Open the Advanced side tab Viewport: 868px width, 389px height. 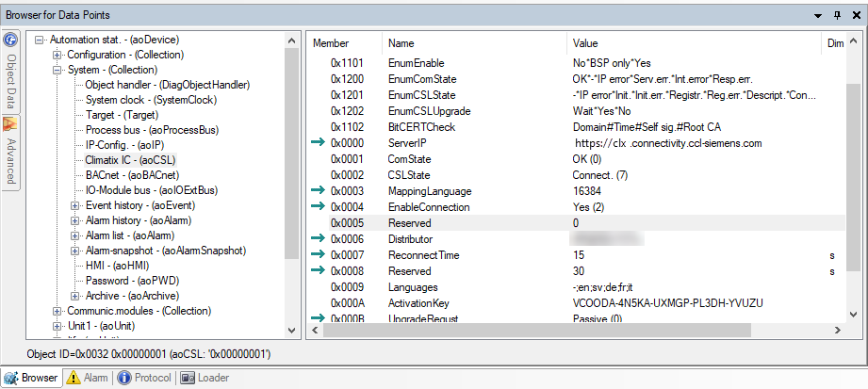10,153
